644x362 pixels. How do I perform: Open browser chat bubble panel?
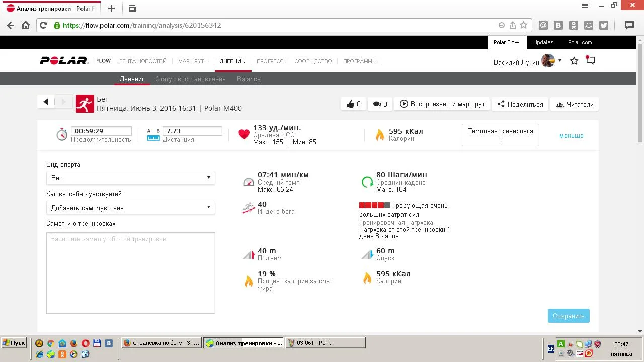[x=629, y=25]
